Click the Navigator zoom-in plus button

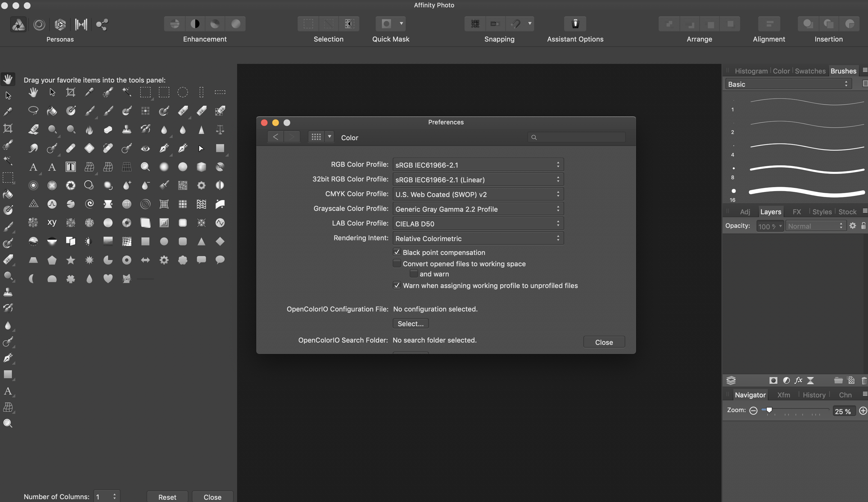pyautogui.click(x=863, y=410)
